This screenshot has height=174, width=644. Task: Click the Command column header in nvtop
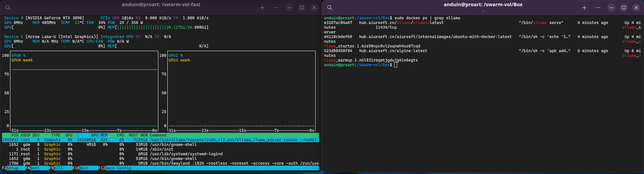158,135
